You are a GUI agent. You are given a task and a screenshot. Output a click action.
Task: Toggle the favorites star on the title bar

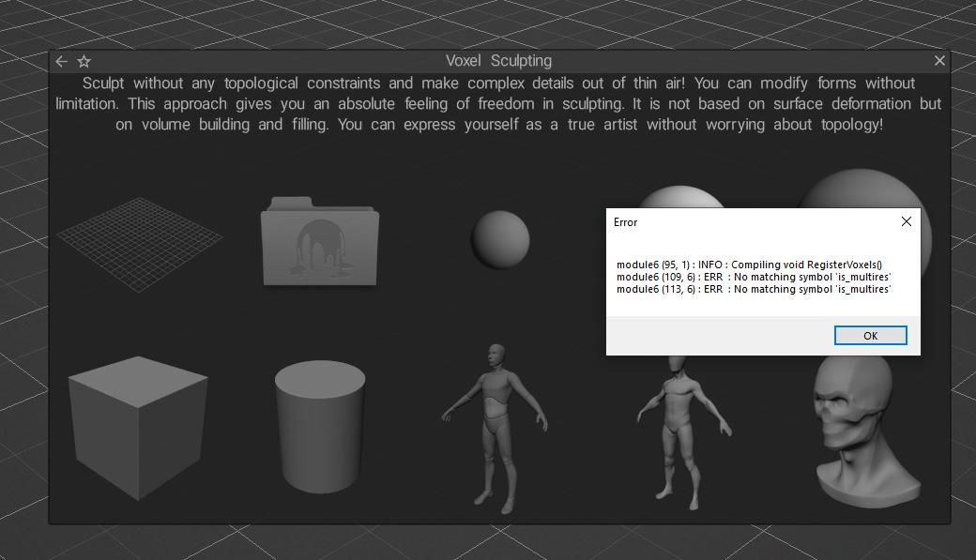click(84, 61)
